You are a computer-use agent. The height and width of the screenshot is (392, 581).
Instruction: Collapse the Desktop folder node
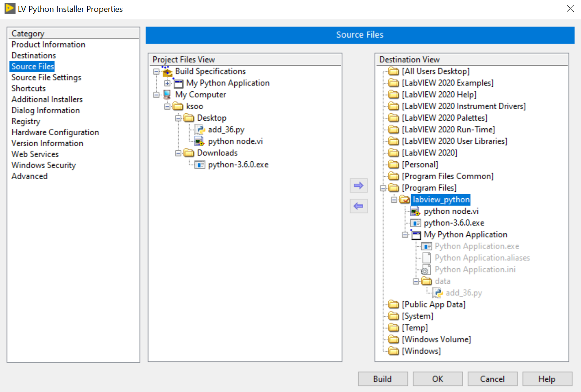[x=179, y=118]
